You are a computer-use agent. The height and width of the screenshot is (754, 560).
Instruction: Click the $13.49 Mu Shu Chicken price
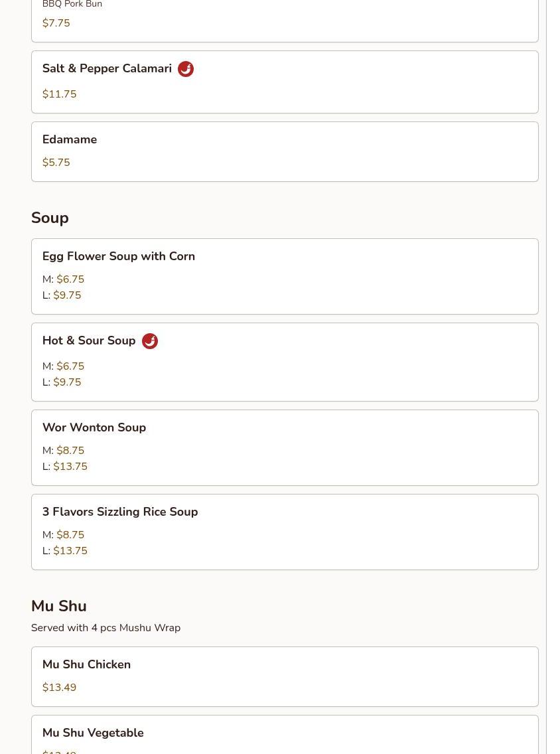pos(59,688)
